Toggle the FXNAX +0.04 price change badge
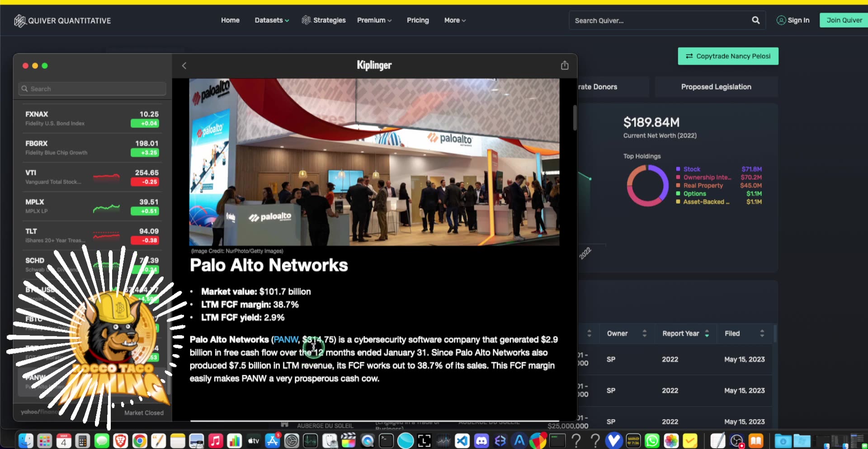 (145, 123)
